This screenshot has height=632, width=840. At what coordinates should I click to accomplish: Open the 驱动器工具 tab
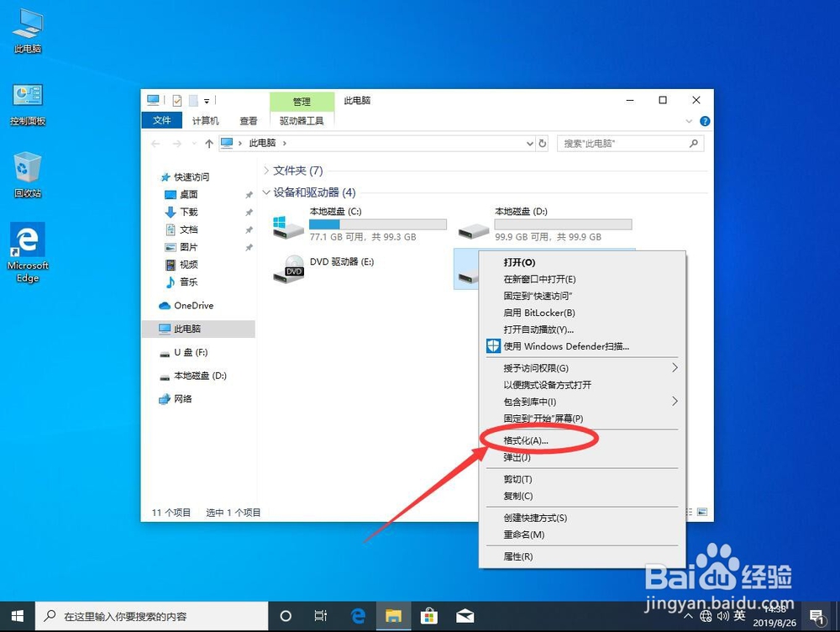[x=302, y=120]
